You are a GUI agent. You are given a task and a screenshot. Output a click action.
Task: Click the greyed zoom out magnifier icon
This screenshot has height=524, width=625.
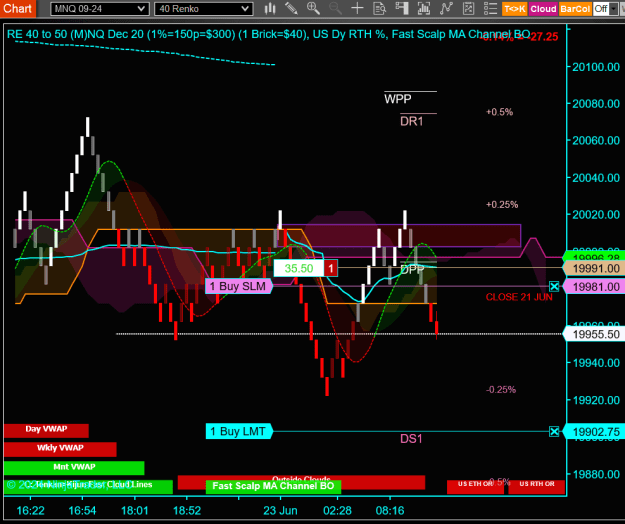pos(335,8)
